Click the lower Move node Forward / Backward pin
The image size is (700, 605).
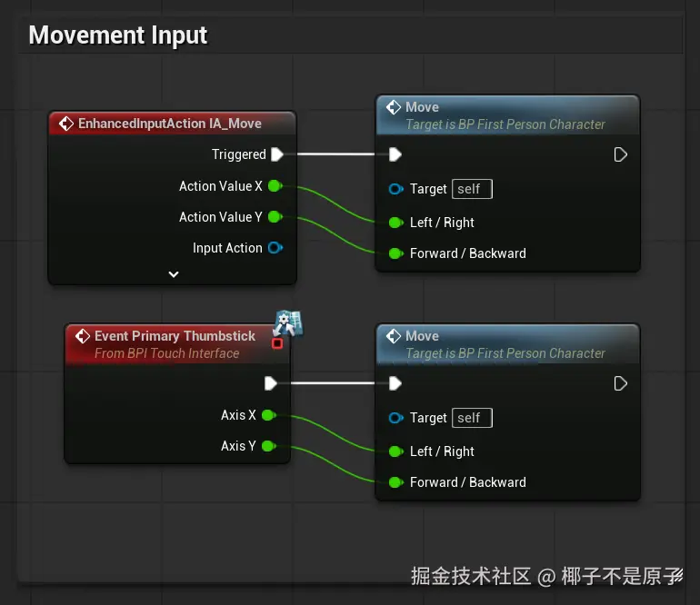tap(395, 482)
